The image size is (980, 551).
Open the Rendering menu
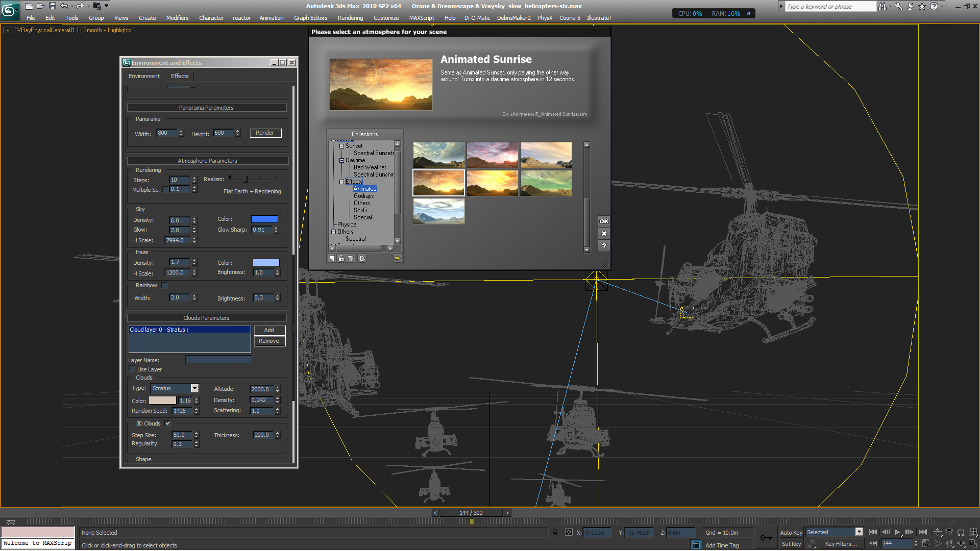tap(350, 18)
